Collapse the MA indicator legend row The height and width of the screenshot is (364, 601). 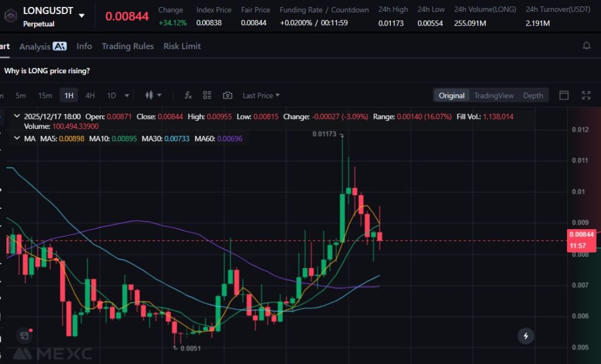coord(16,138)
